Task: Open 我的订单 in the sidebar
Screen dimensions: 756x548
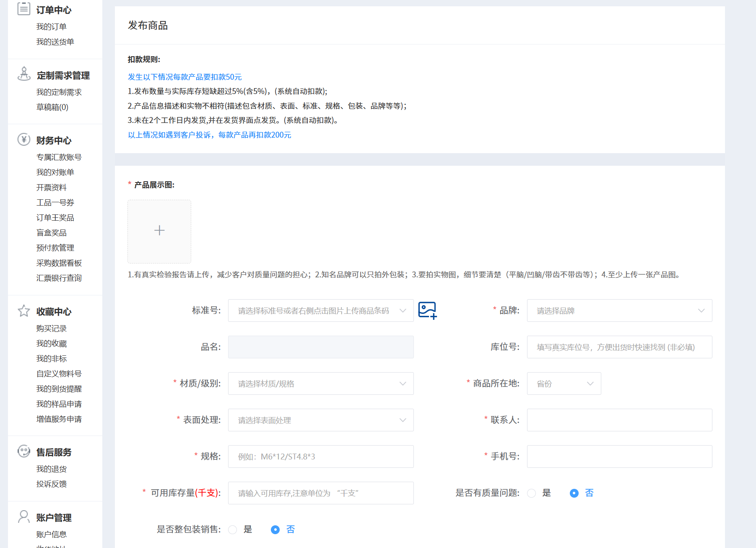Action: 51,27
